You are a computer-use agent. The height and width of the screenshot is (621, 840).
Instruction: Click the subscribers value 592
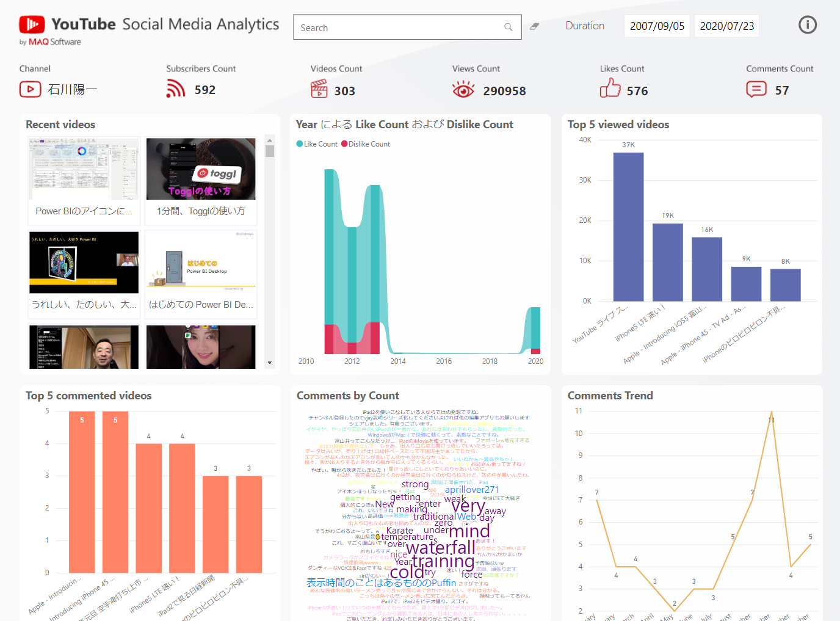(205, 90)
